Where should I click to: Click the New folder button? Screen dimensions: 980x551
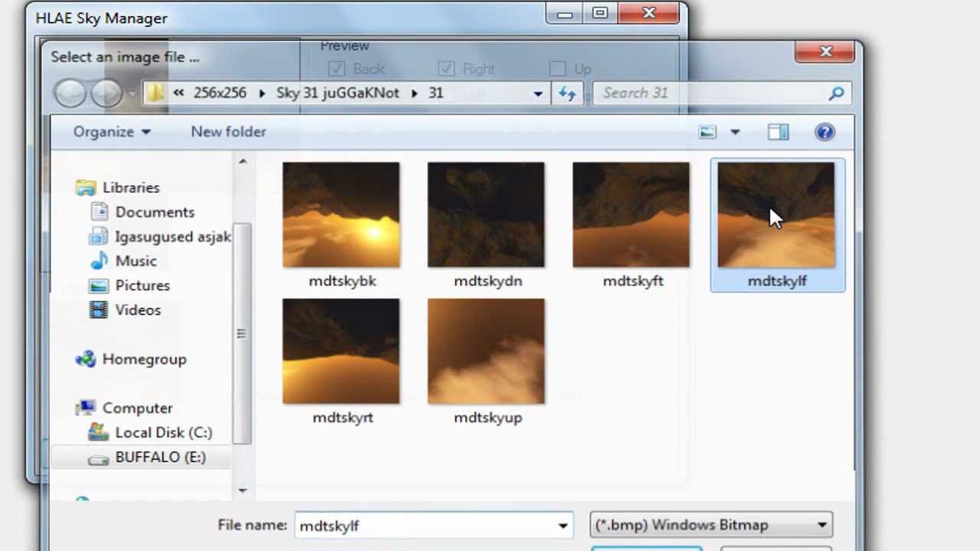click(228, 132)
